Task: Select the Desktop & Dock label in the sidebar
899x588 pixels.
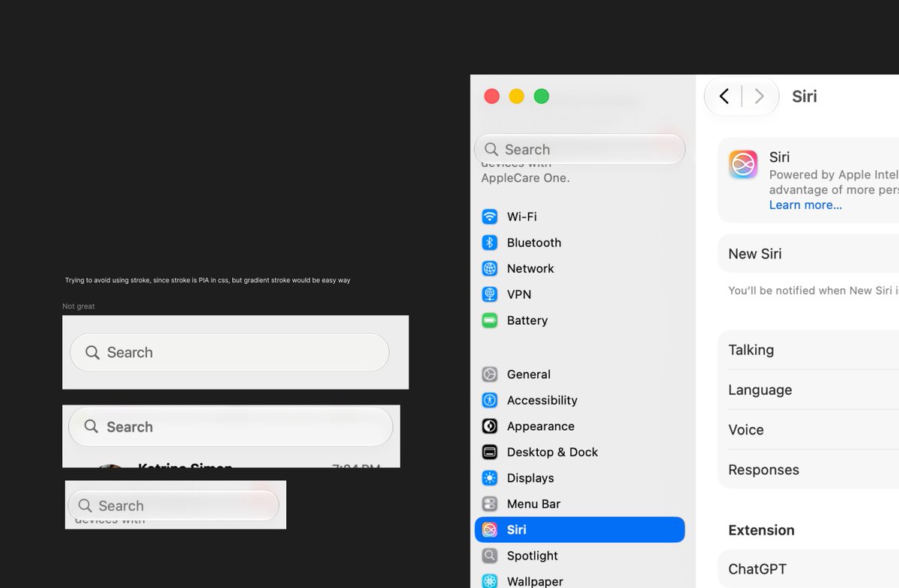Action: point(553,452)
